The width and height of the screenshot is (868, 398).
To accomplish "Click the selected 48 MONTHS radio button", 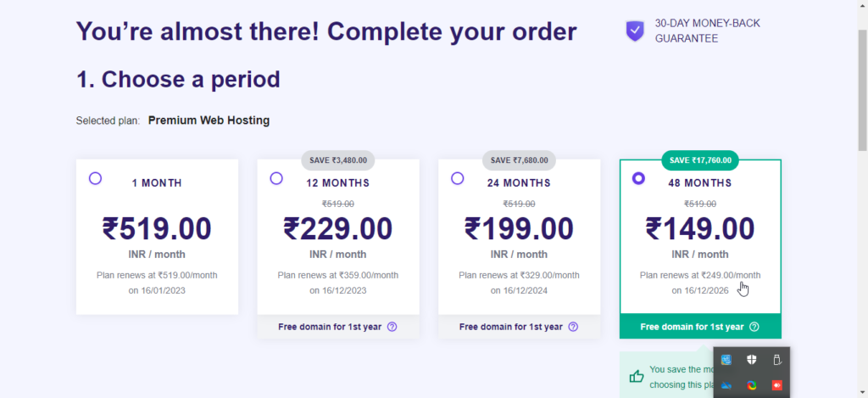I will (638, 178).
